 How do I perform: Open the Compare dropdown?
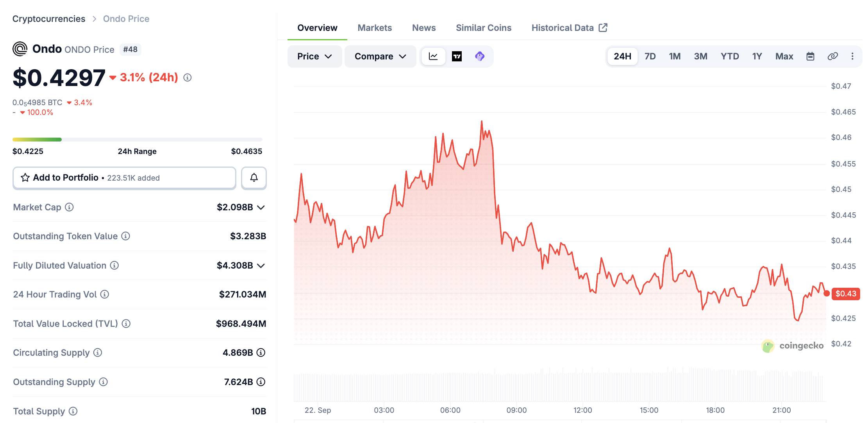tap(380, 56)
